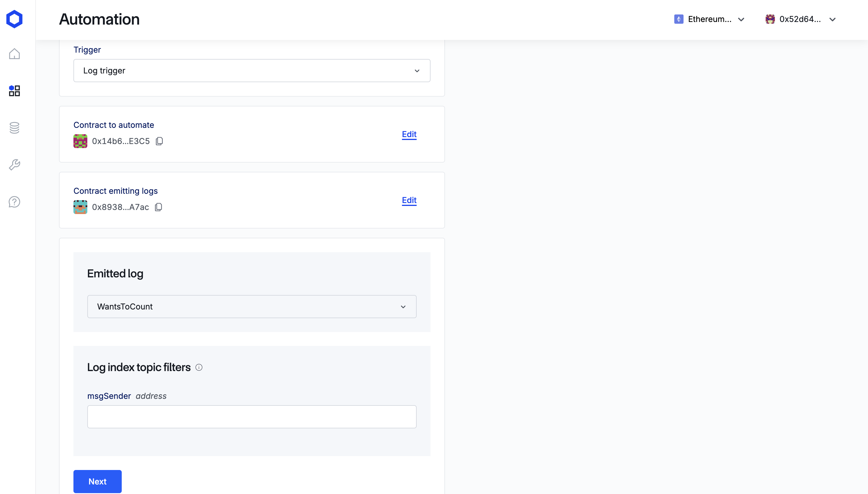Image resolution: width=868 pixels, height=494 pixels.
Task: Open the help question mark icon
Action: coord(14,202)
